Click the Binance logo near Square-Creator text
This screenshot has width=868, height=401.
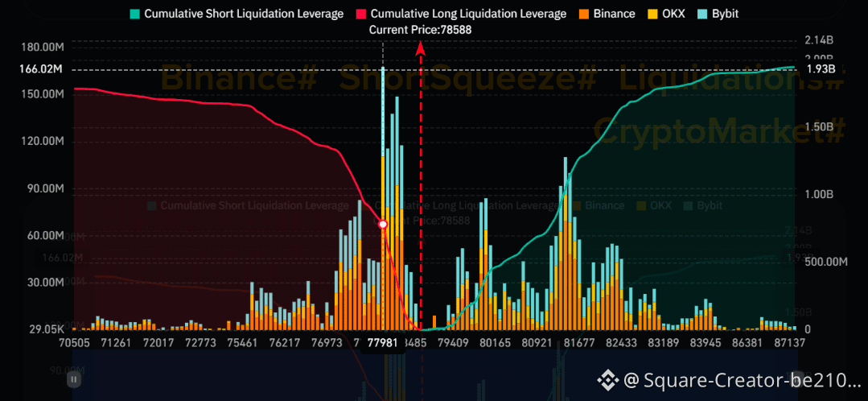click(x=607, y=380)
